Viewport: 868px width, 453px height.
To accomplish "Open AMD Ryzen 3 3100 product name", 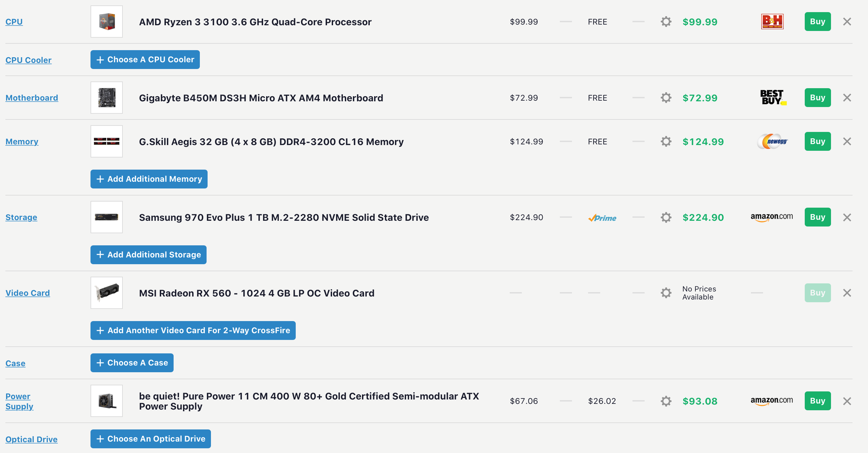I will tap(255, 22).
